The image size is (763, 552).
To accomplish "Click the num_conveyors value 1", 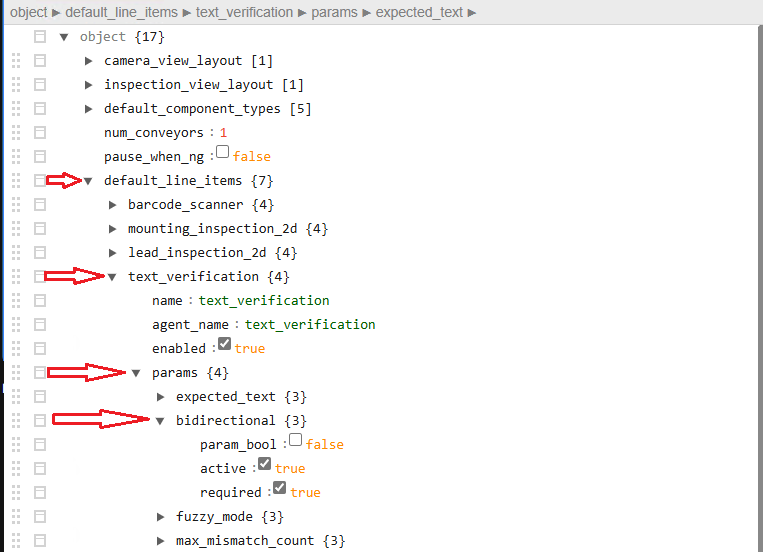I will tap(224, 133).
